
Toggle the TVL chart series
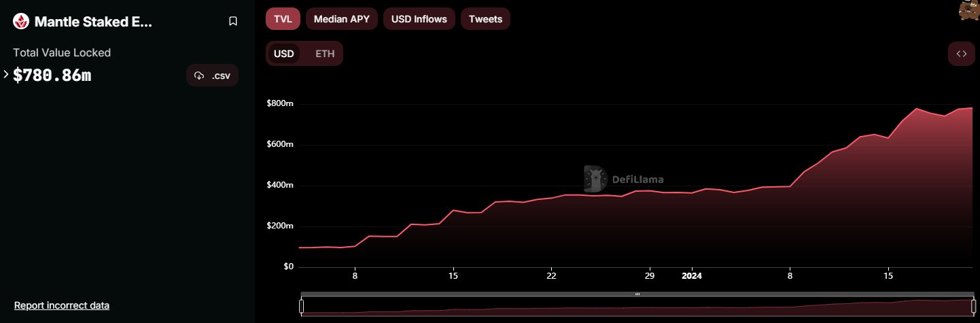pos(283,19)
